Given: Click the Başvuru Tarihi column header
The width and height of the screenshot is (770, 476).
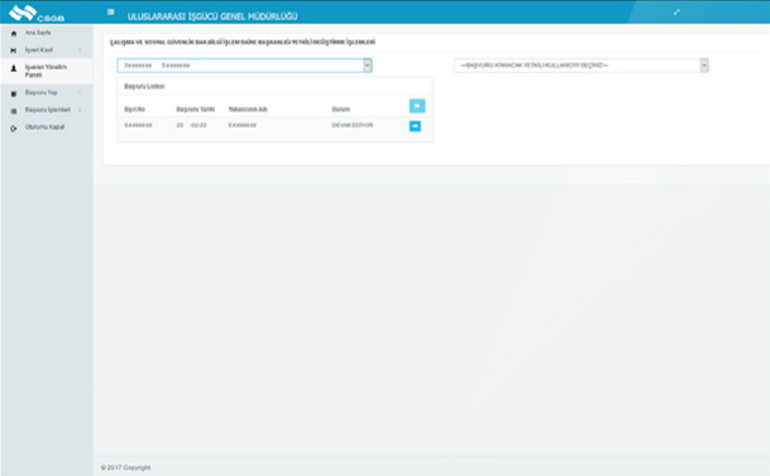Looking at the screenshot, I should click(x=195, y=108).
